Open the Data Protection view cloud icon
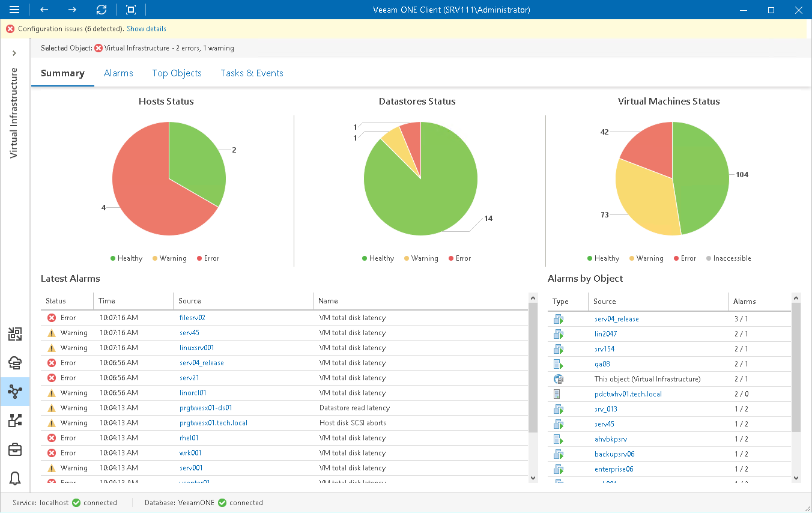This screenshot has width=812, height=513. coord(15,363)
